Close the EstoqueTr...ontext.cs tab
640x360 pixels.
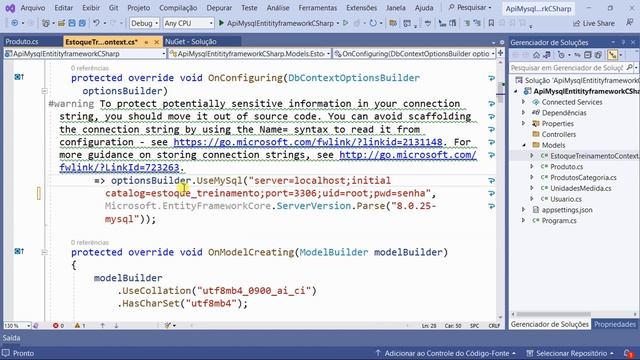[x=157, y=42]
